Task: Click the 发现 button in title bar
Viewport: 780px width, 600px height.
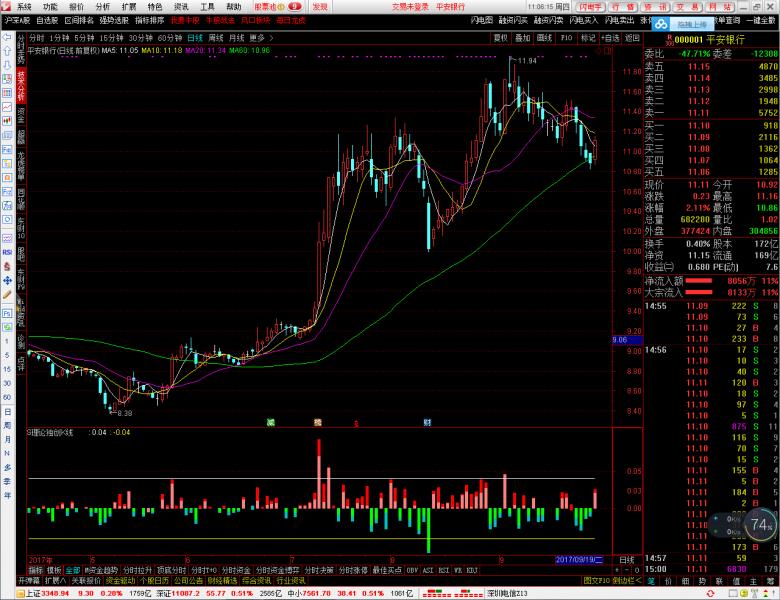Action: (x=320, y=7)
